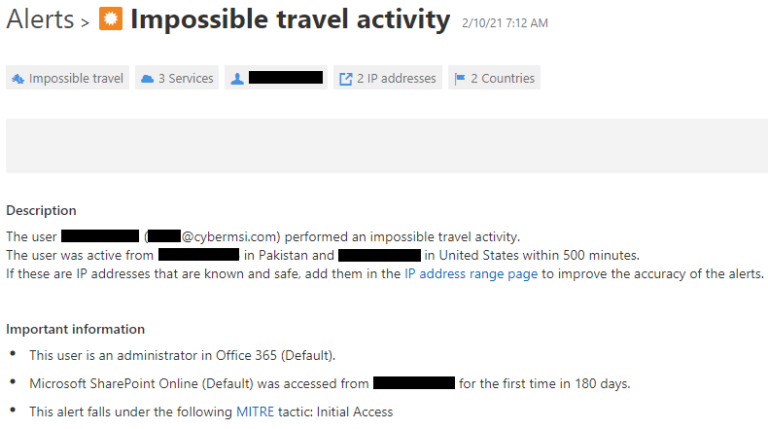Screen dimensions: 768x429
Task: Click the 2/10/21 7:12 AM timestamp
Action: pos(505,22)
